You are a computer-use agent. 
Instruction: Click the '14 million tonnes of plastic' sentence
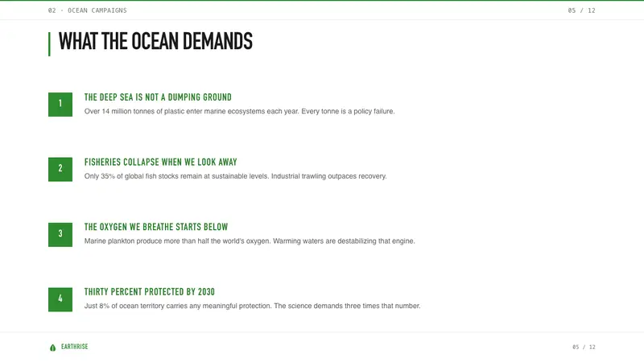point(239,111)
